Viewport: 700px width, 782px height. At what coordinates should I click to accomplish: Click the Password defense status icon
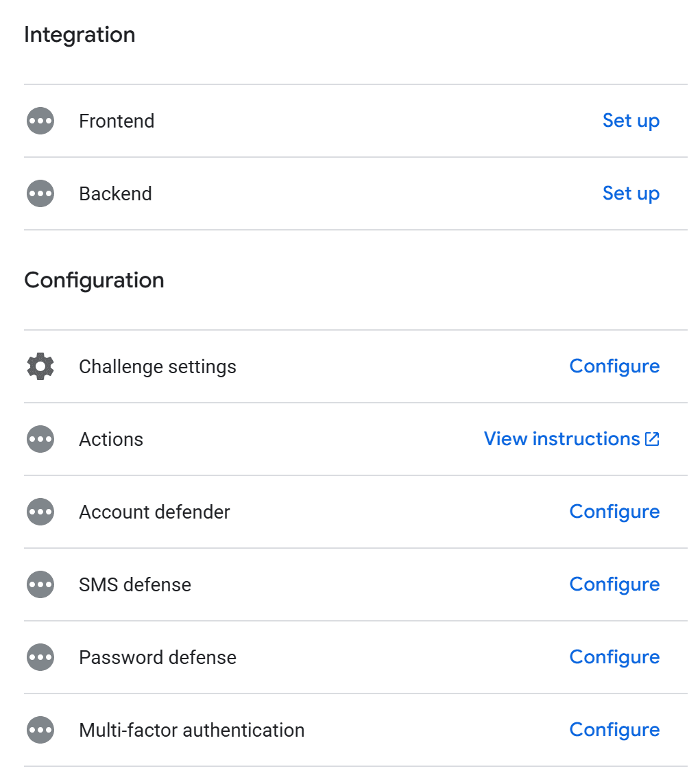pos(40,658)
